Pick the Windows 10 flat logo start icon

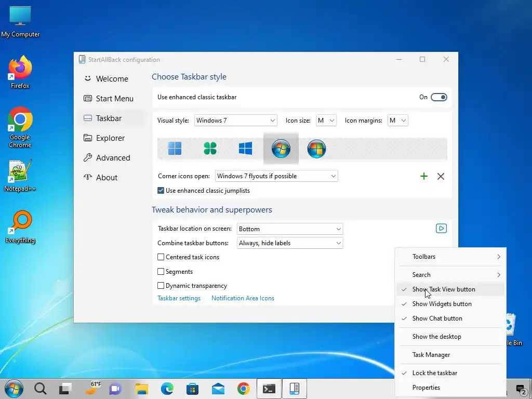245,148
